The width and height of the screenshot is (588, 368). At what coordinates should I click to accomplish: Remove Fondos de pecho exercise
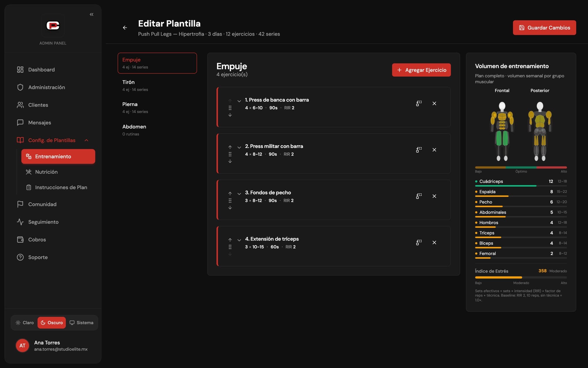(434, 196)
